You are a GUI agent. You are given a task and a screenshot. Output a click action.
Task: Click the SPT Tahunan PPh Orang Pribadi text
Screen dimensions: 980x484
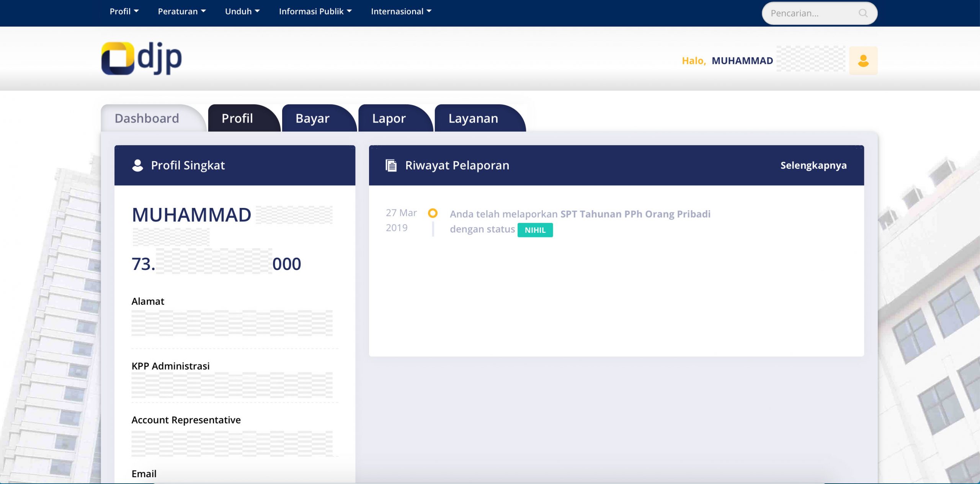click(x=635, y=214)
